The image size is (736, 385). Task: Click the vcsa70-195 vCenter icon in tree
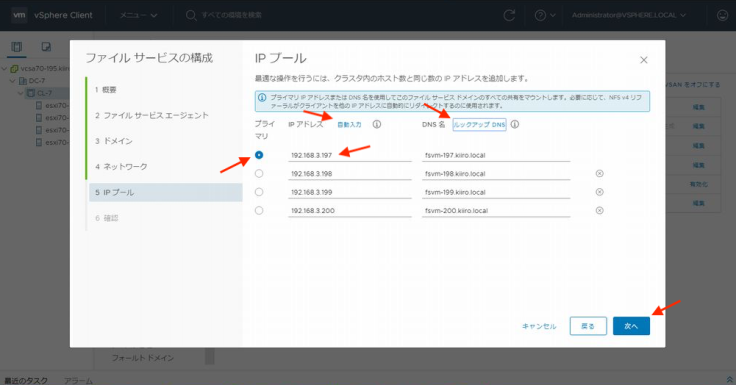click(x=15, y=69)
